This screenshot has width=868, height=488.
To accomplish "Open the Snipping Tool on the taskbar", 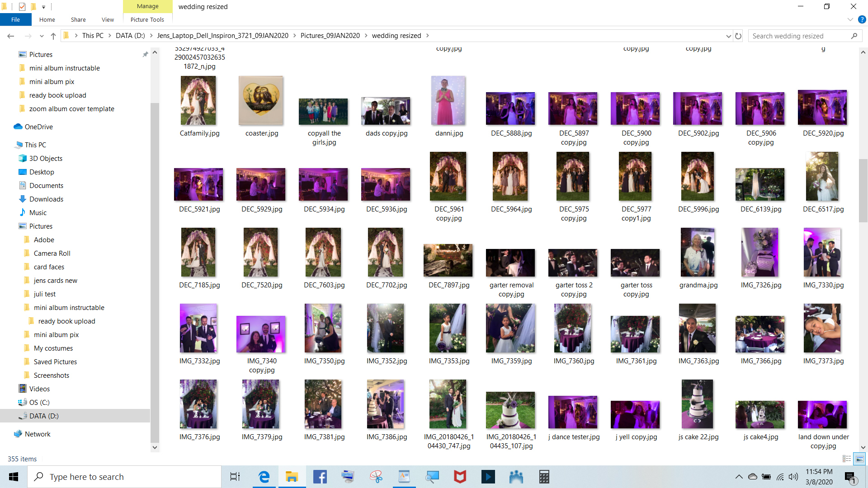I will 376,476.
